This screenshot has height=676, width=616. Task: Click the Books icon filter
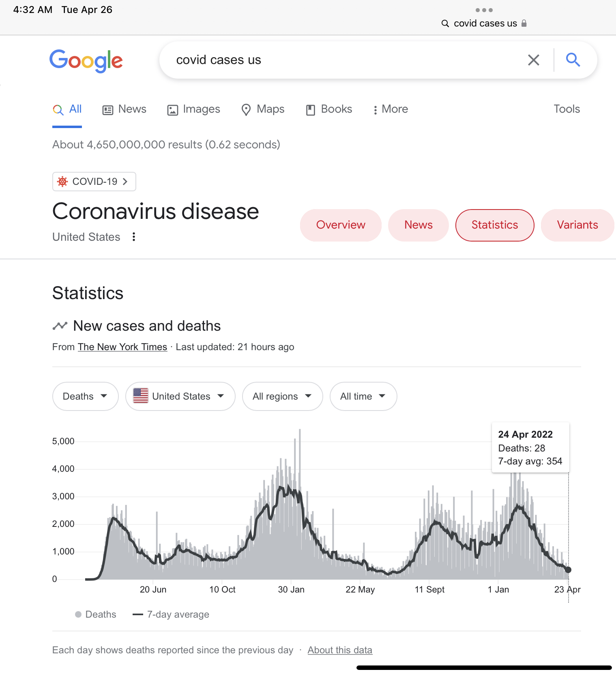(x=311, y=109)
